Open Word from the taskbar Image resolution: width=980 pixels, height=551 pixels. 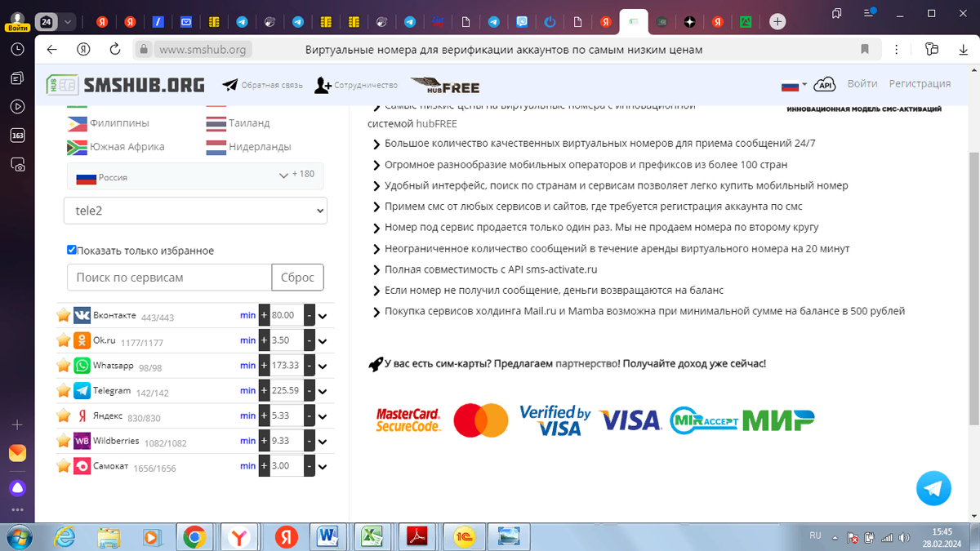(329, 536)
